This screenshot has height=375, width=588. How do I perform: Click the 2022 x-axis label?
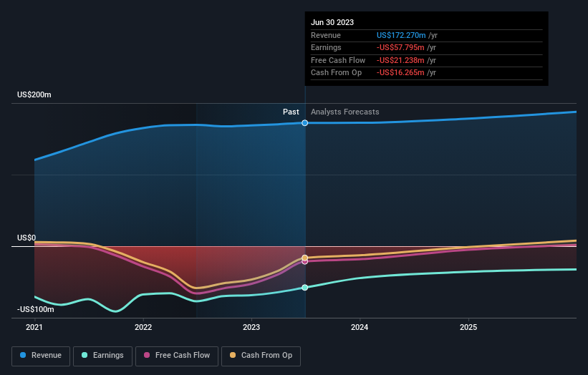(143, 327)
